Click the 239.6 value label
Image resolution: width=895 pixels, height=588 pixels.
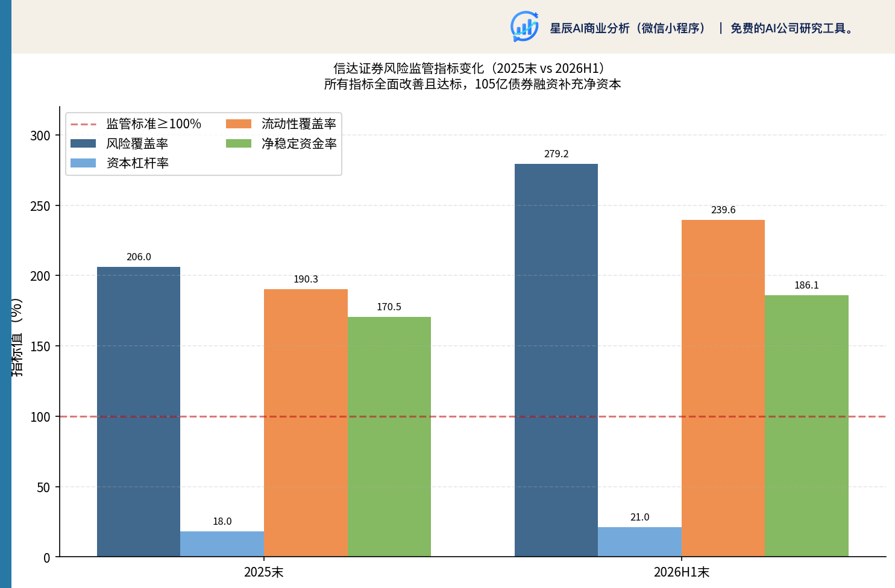point(723,210)
